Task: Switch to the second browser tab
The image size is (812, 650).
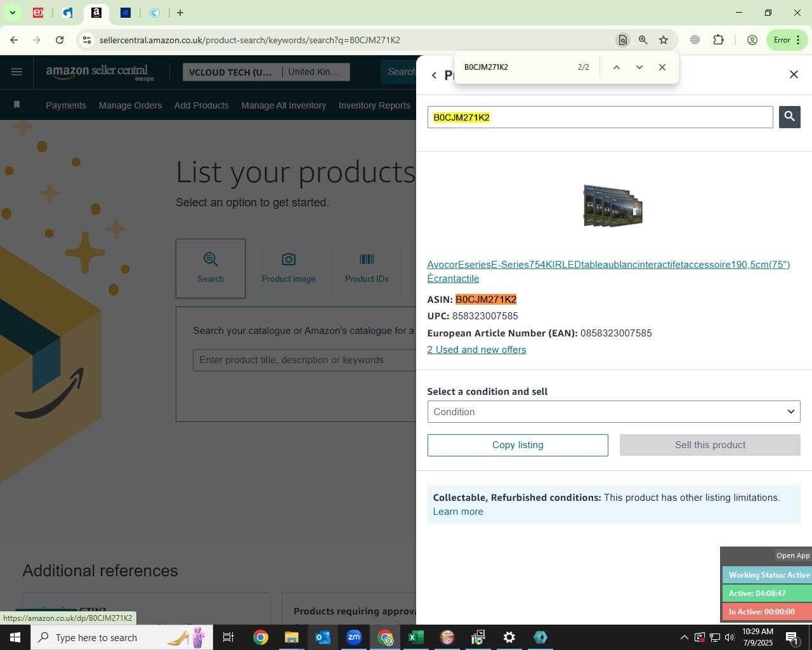Action: [x=68, y=13]
